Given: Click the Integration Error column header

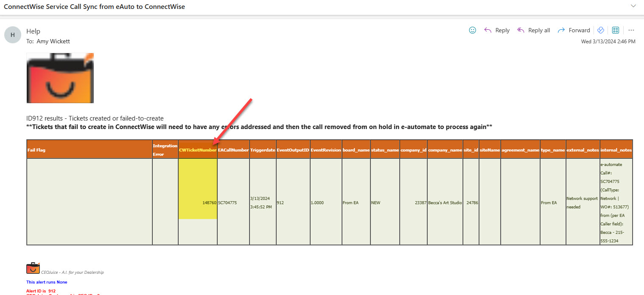Looking at the screenshot, I should click(x=165, y=150).
